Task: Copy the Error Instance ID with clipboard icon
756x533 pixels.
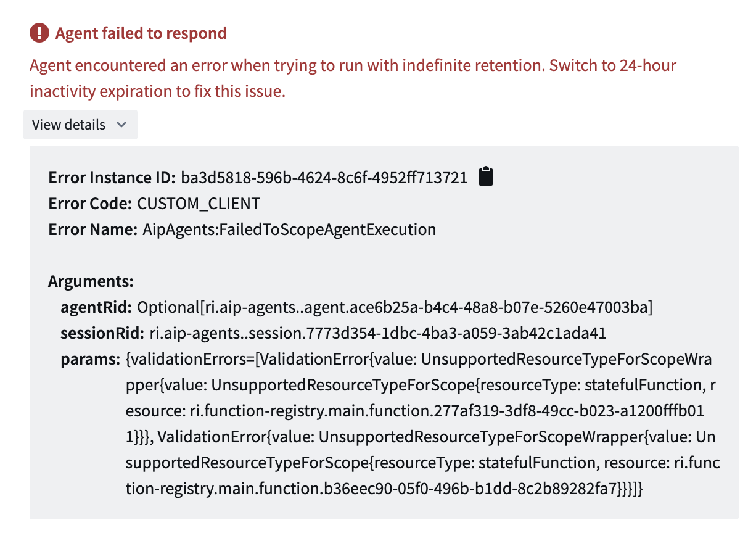Action: [486, 177]
